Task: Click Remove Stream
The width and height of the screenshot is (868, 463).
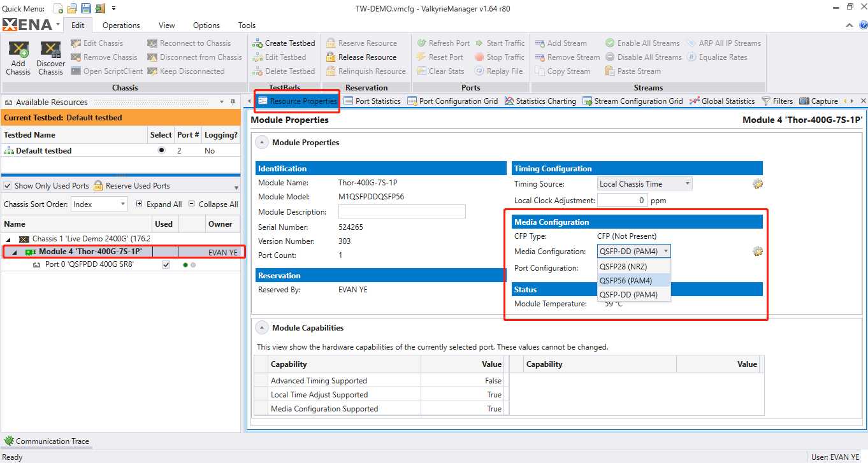Action: coord(567,57)
